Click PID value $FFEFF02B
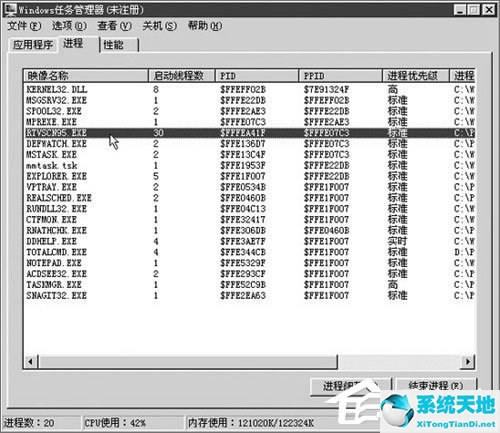Viewport: 500px width, 433px height. pos(243,89)
